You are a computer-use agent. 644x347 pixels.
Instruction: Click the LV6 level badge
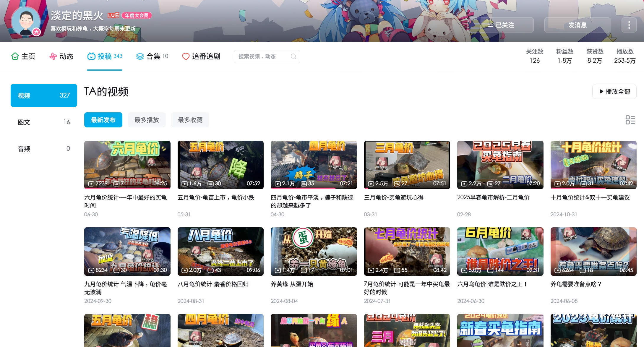(113, 15)
